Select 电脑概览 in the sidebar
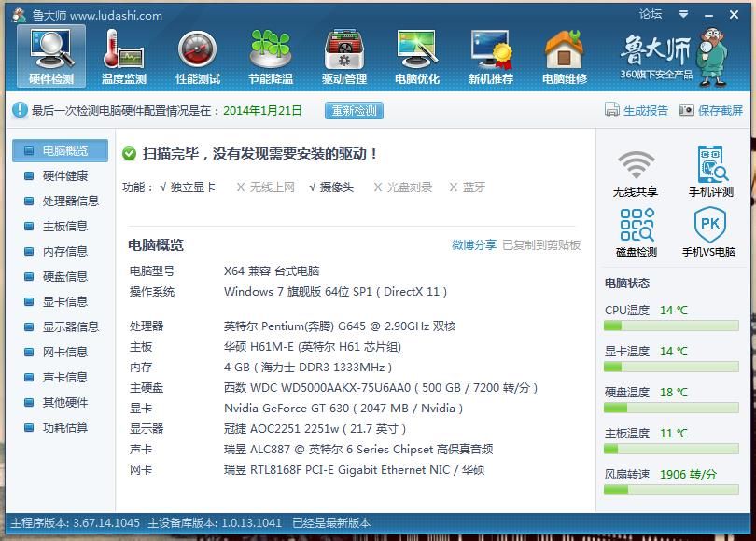Screen dimensions: 756x541 tap(60, 151)
